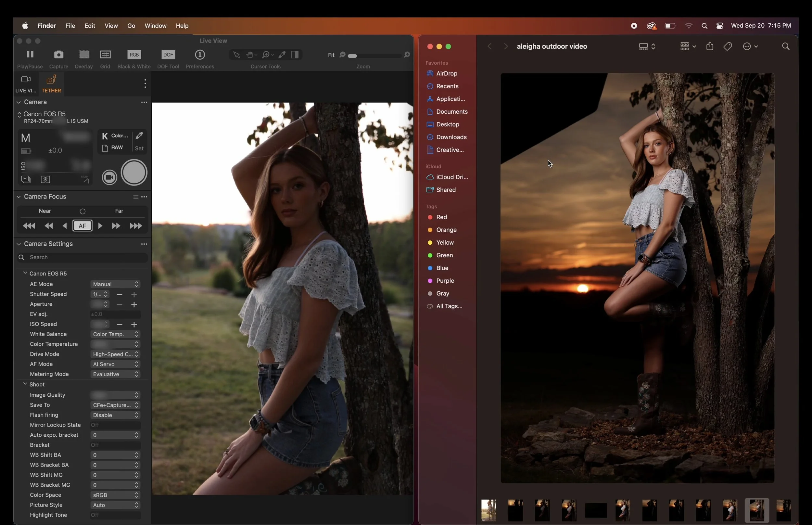Image resolution: width=812 pixels, height=525 pixels.
Task: Switch to the LIVE VIEW tab
Action: [x=26, y=83]
